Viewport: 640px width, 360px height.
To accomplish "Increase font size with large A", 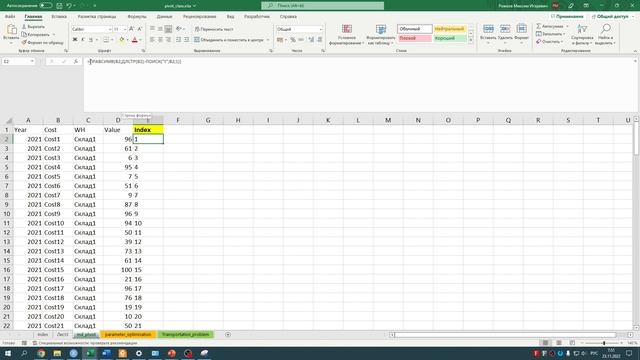I will tap(131, 29).
